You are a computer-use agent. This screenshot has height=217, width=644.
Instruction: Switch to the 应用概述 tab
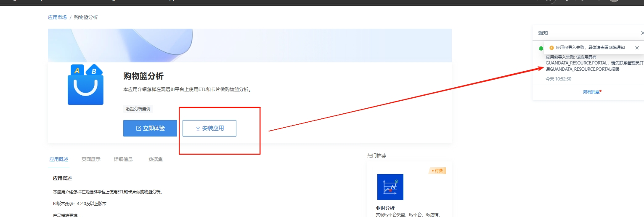coord(59,159)
